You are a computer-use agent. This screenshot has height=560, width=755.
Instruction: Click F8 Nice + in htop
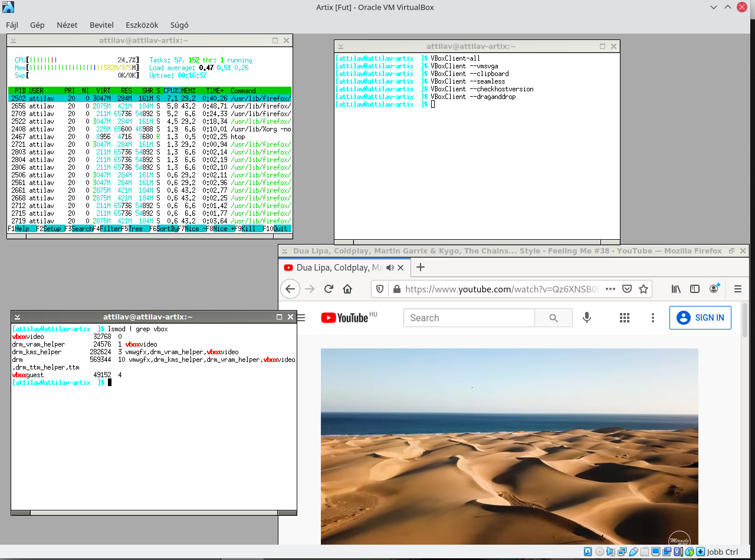220,229
